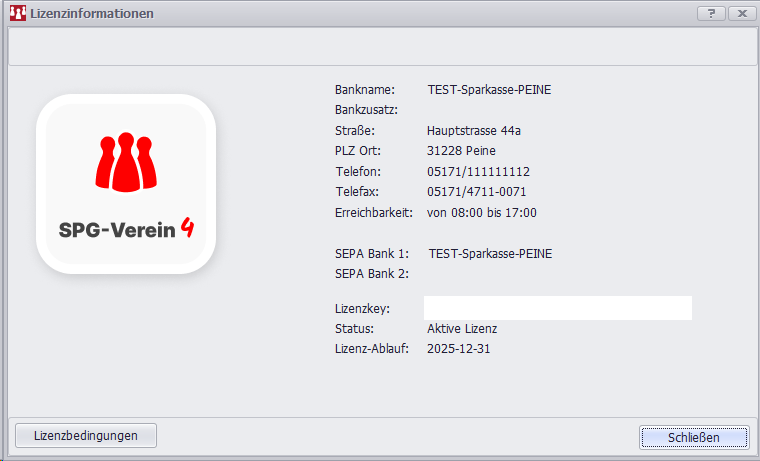Click the Erreichbarkeit hours text

coord(481,213)
